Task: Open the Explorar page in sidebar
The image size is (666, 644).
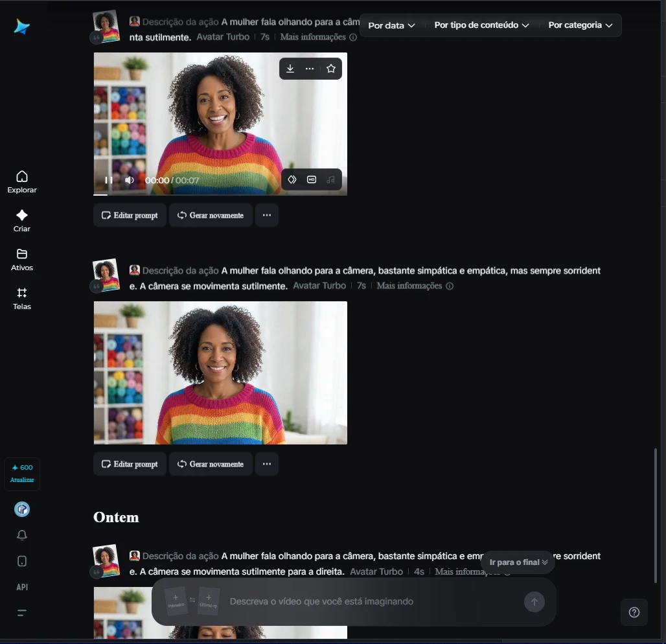Action: [x=22, y=182]
